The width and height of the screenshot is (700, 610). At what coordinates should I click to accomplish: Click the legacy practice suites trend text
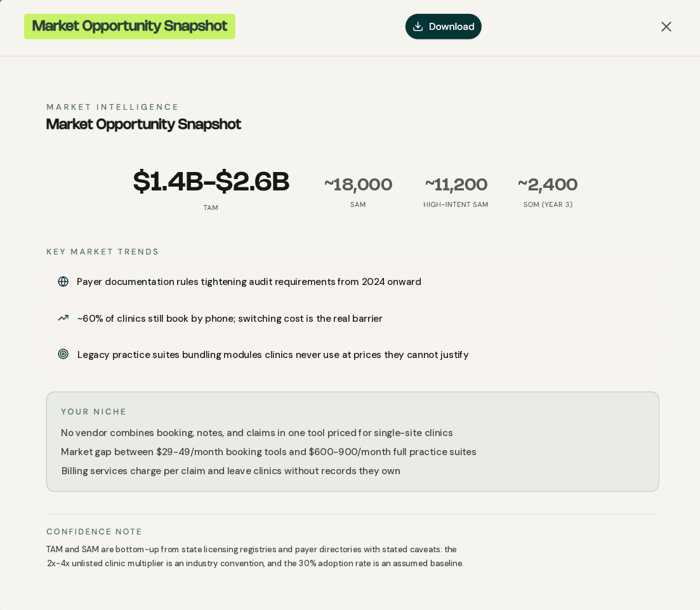point(273,355)
